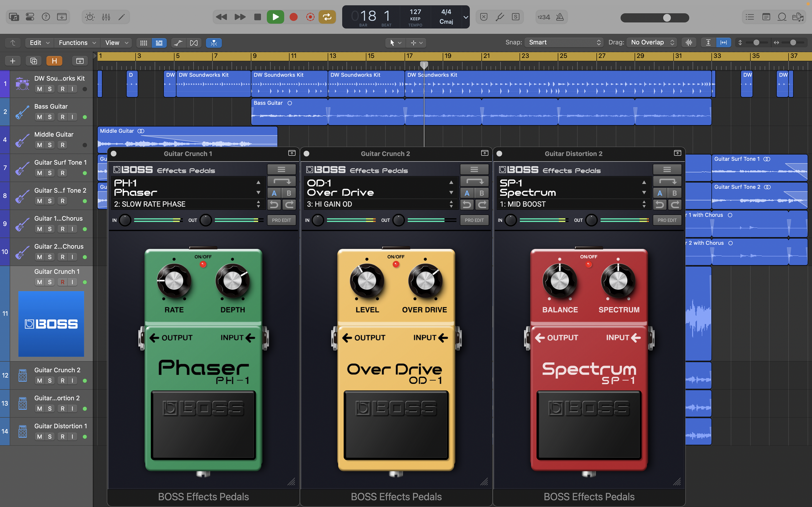Open the Edit menu in tracks area
This screenshot has width=812, height=507.
pos(39,43)
